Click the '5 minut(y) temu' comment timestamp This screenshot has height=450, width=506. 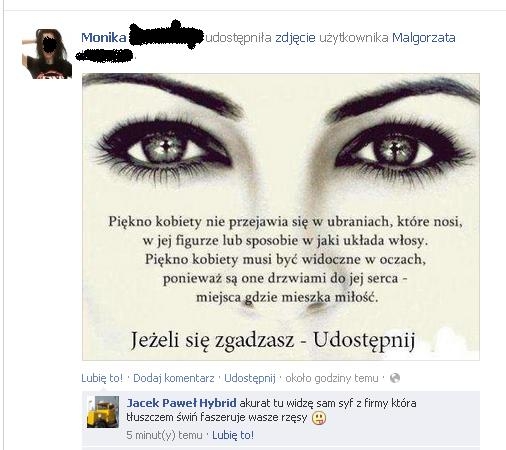pos(164,435)
